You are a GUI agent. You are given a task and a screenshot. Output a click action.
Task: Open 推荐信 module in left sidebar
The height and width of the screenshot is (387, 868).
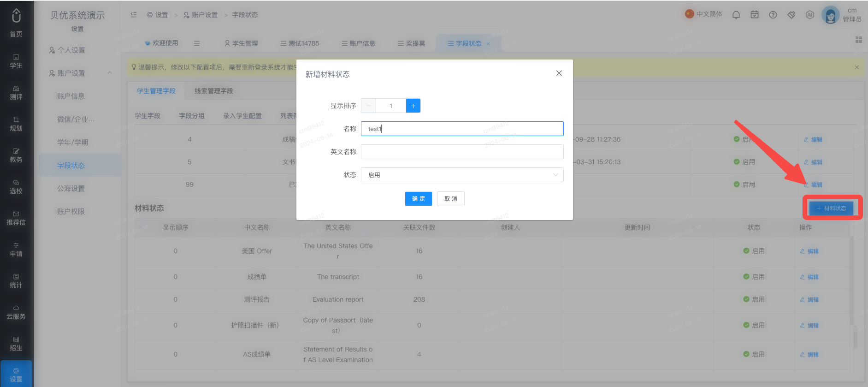16,218
